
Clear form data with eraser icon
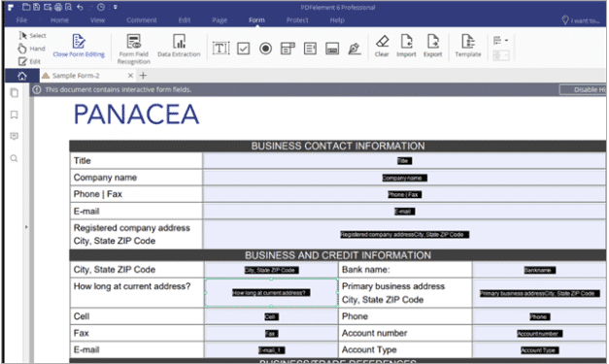382,46
